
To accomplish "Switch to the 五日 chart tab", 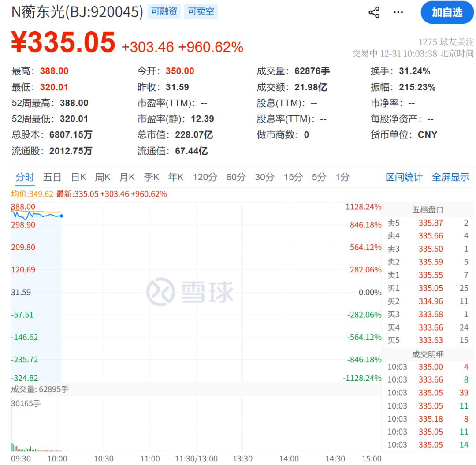I will coord(52,177).
